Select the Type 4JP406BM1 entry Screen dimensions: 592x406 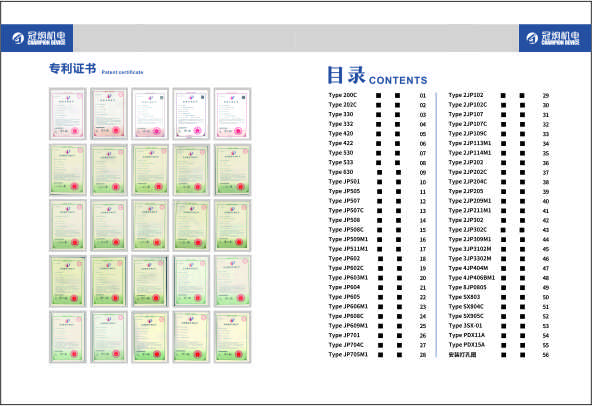pos(472,278)
